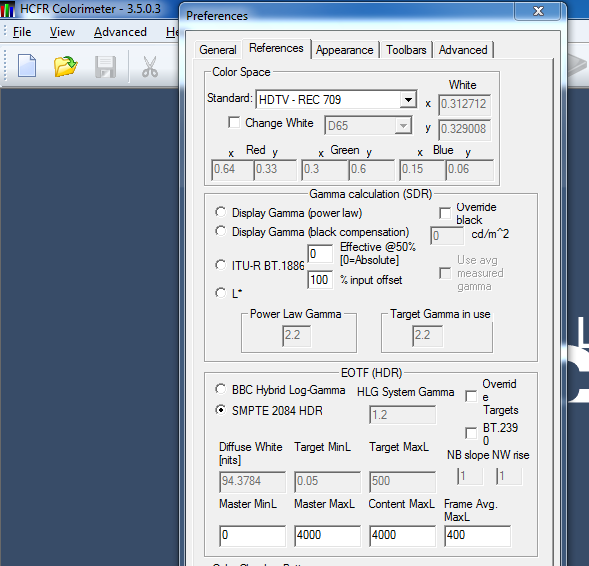Enable the Override black checkbox
The image size is (589, 566).
pyautogui.click(x=445, y=213)
